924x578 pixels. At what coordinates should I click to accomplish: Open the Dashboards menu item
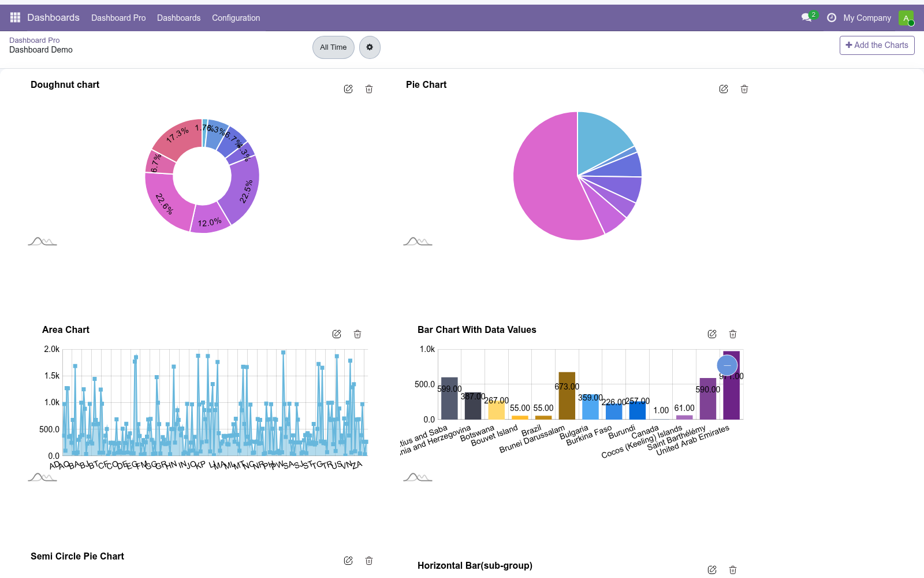click(178, 18)
